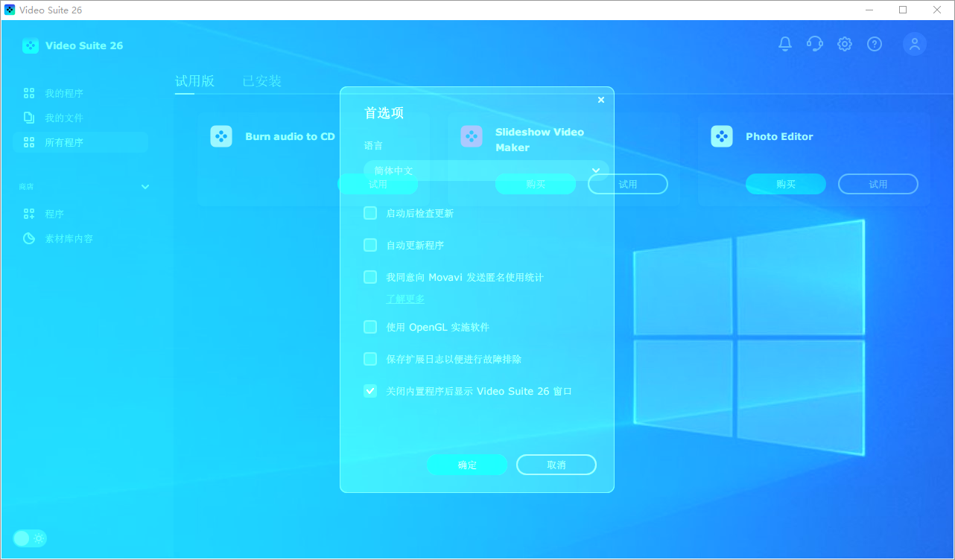Open the notifications bell icon

[x=785, y=44]
